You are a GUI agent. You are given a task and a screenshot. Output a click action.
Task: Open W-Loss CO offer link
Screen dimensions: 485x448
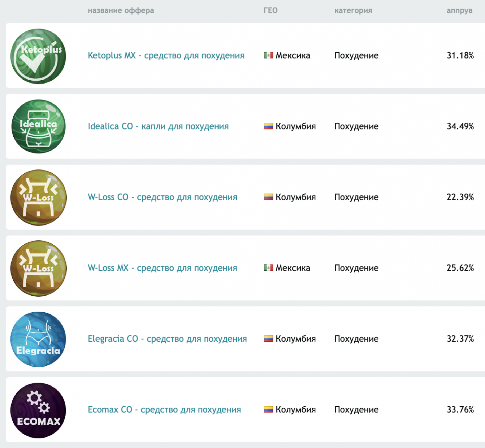tap(162, 197)
